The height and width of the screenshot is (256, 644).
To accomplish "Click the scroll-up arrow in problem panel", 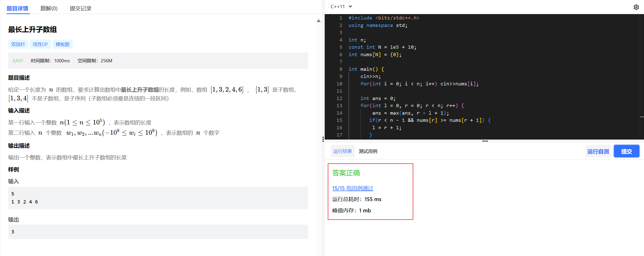I will pyautogui.click(x=319, y=21).
